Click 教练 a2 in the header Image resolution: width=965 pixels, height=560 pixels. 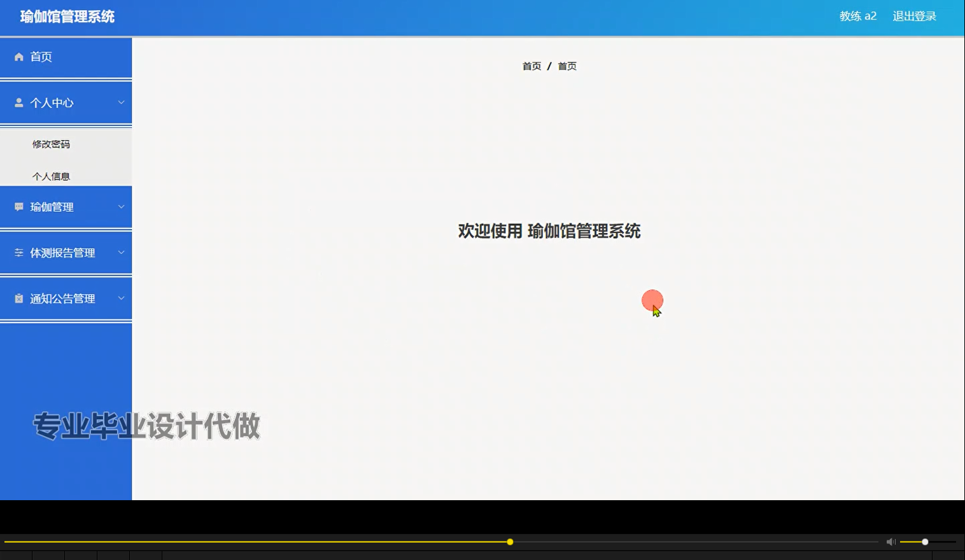857,16
